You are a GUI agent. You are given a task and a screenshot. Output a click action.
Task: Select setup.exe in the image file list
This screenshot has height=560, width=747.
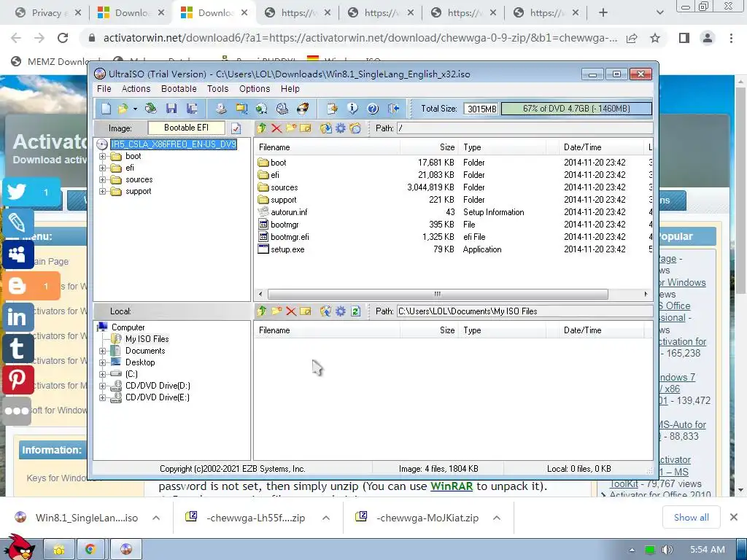point(287,249)
